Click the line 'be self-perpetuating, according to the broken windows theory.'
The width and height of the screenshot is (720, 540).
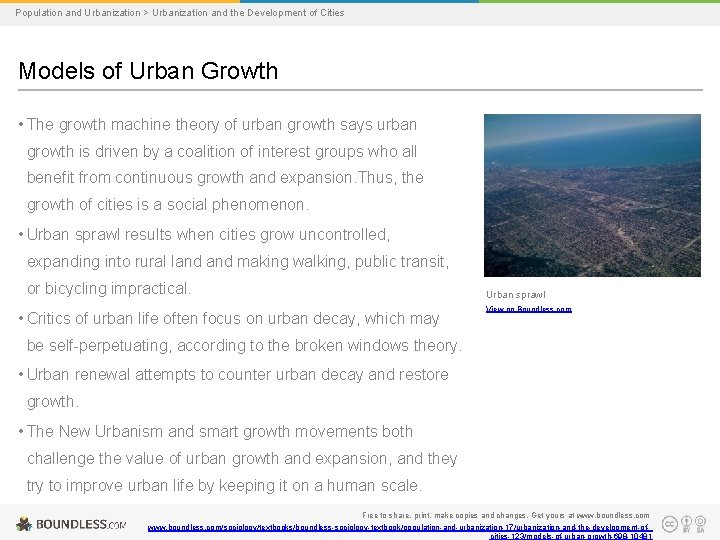[244, 345]
